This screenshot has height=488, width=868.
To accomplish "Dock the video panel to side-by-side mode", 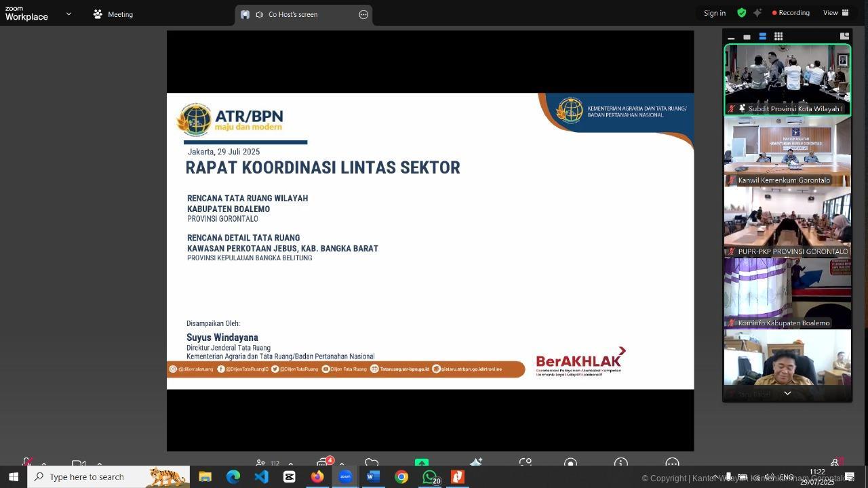I will pyautogui.click(x=844, y=36).
